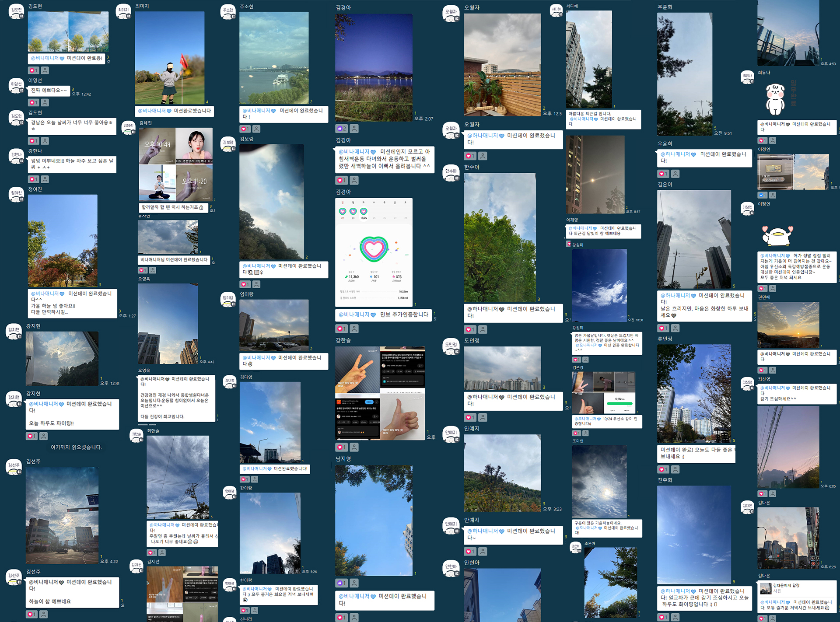Click @비나매니저 mention in 남지영's message
The image size is (840, 622).
coord(357,596)
